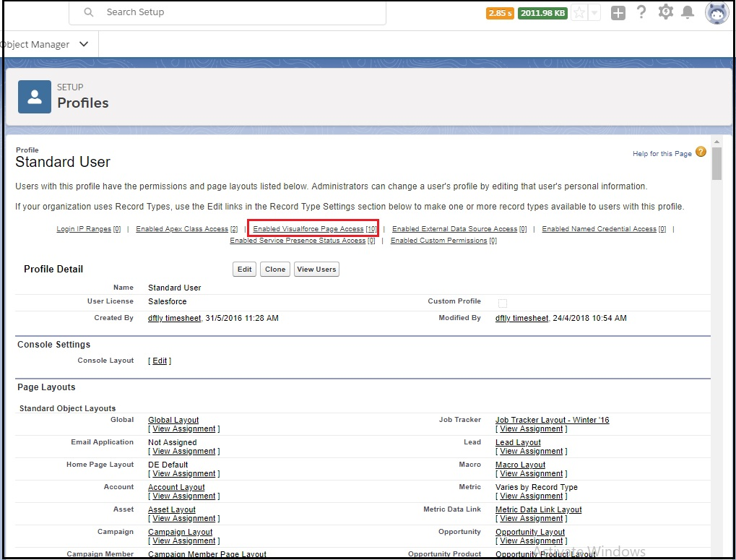This screenshot has width=736, height=560.
Task: Click View Assignment for Metric row
Action: [x=532, y=496]
